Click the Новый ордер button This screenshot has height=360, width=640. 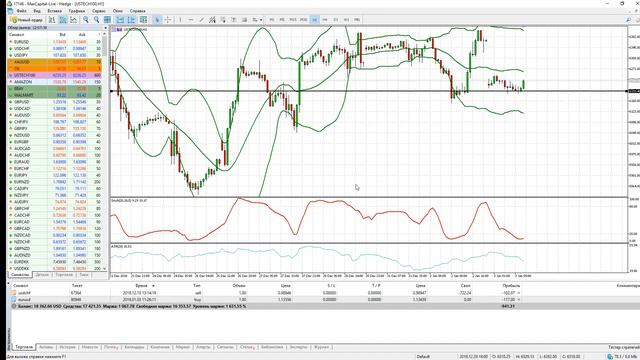click(x=27, y=20)
